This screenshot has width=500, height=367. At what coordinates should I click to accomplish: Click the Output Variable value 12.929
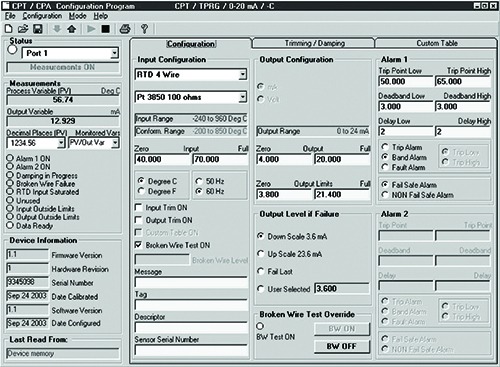[63, 121]
